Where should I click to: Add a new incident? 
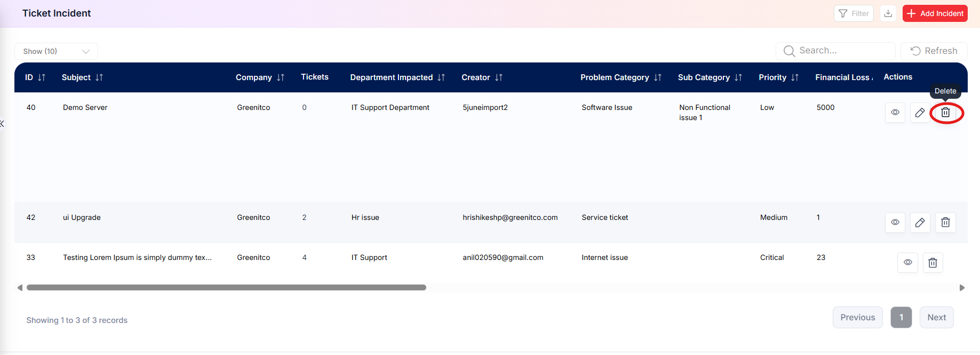935,13
